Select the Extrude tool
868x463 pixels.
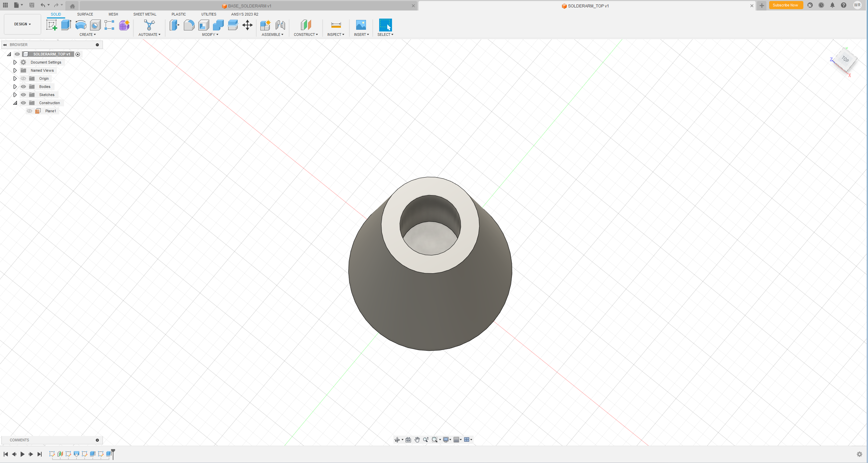coord(66,25)
